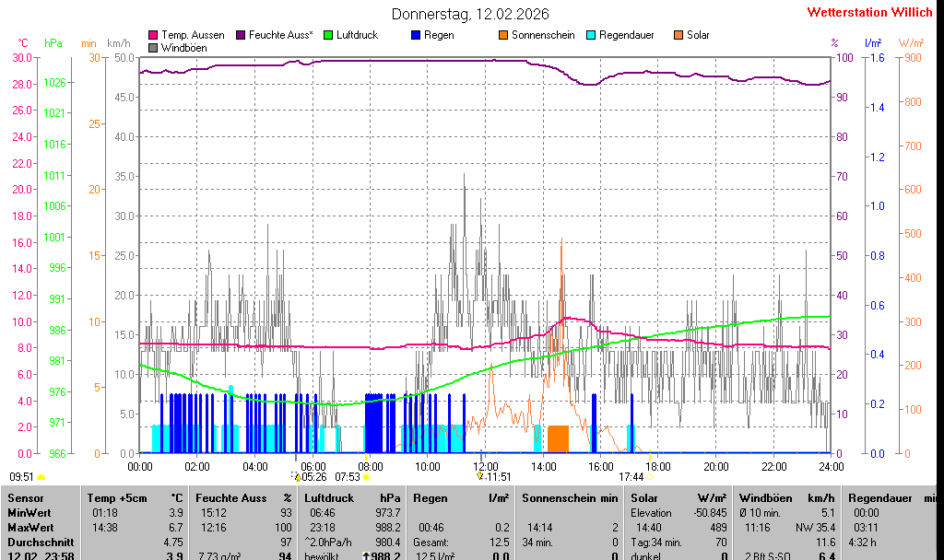Click the yellow sun icon beside 07:53

[x=367, y=477]
